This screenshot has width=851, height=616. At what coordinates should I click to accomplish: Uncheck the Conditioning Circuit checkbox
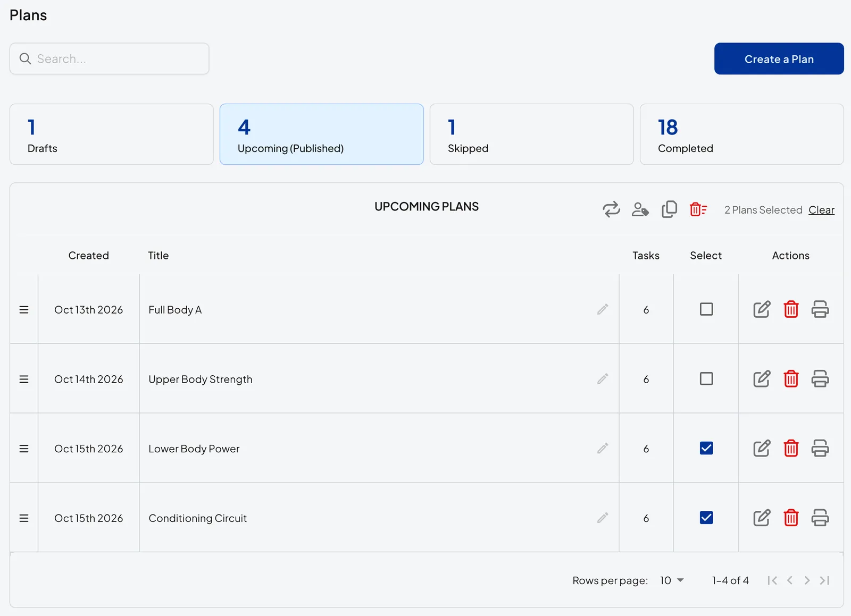point(706,518)
